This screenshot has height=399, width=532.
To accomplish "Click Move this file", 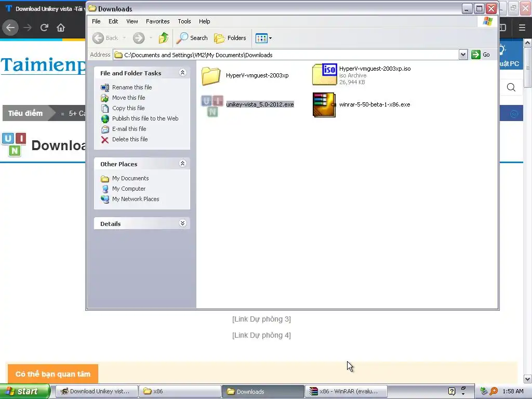I will [129, 98].
